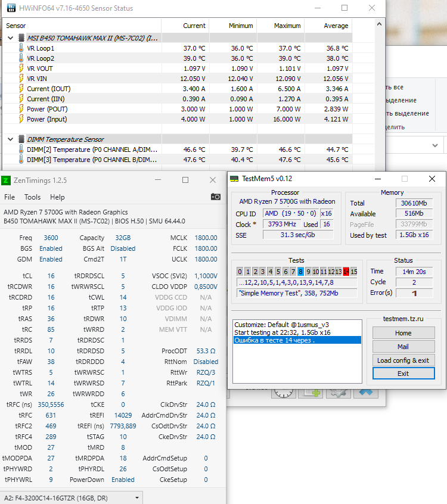Image resolution: width=447 pixels, height=504 pixels.
Task: Expand the chevron in the background window
Action: coord(435,145)
